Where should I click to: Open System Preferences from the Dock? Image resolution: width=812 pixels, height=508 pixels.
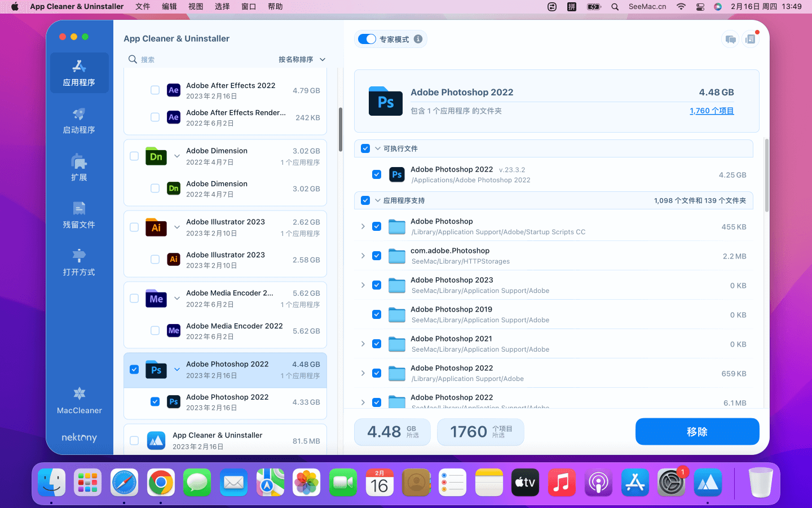[671, 483]
